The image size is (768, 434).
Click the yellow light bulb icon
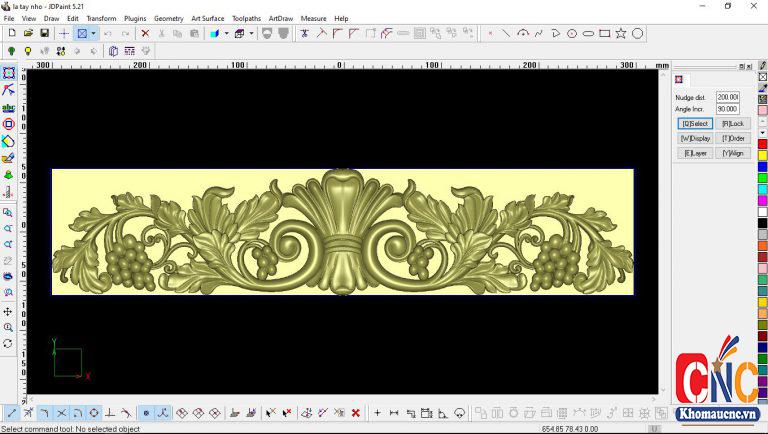pyautogui.click(x=28, y=50)
